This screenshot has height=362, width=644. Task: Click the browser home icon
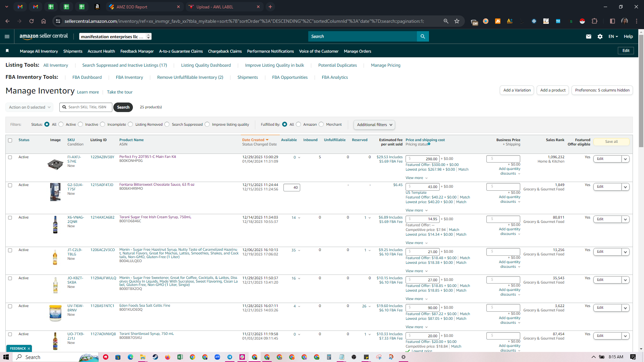coord(44,21)
